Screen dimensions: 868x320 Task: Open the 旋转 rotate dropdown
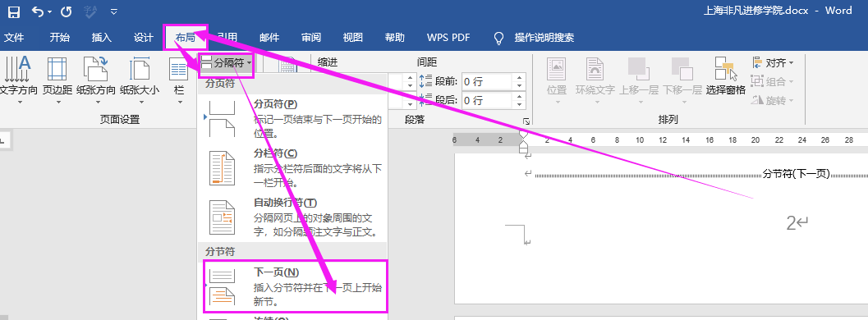coord(772,100)
